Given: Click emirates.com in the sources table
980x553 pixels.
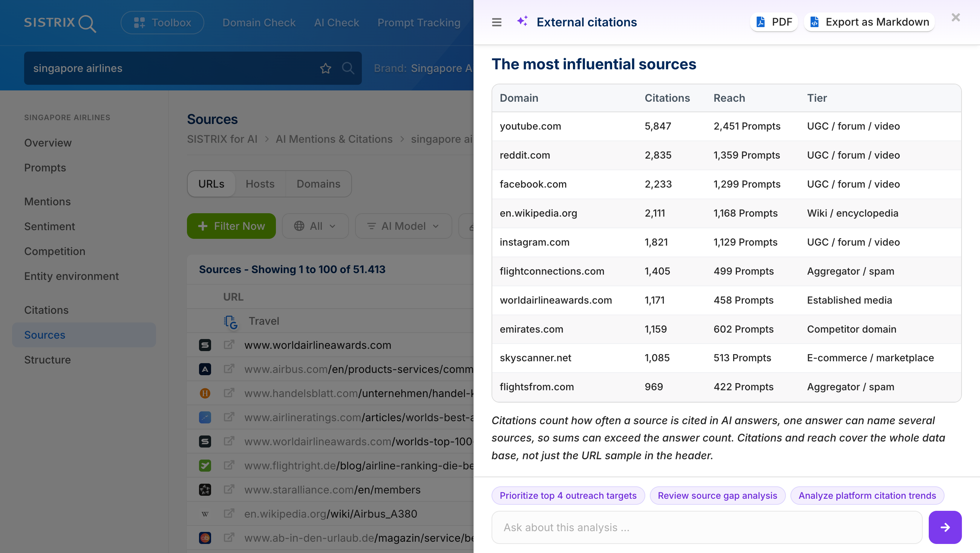Looking at the screenshot, I should [531, 329].
